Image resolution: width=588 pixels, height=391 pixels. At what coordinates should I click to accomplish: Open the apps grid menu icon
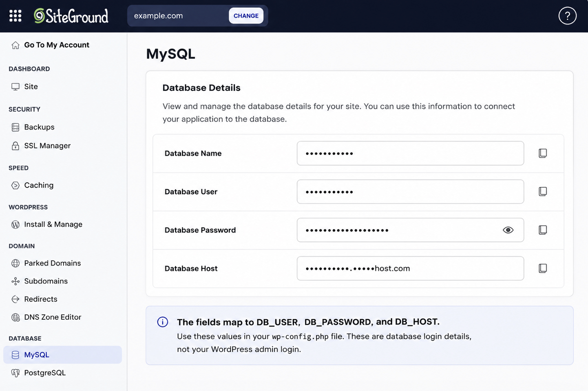[x=15, y=16]
